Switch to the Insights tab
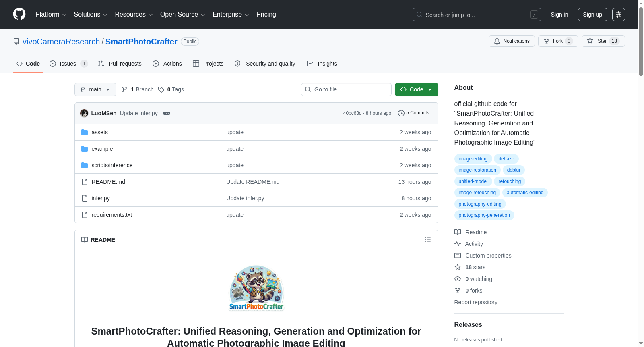The width and height of the screenshot is (644, 347). click(322, 64)
